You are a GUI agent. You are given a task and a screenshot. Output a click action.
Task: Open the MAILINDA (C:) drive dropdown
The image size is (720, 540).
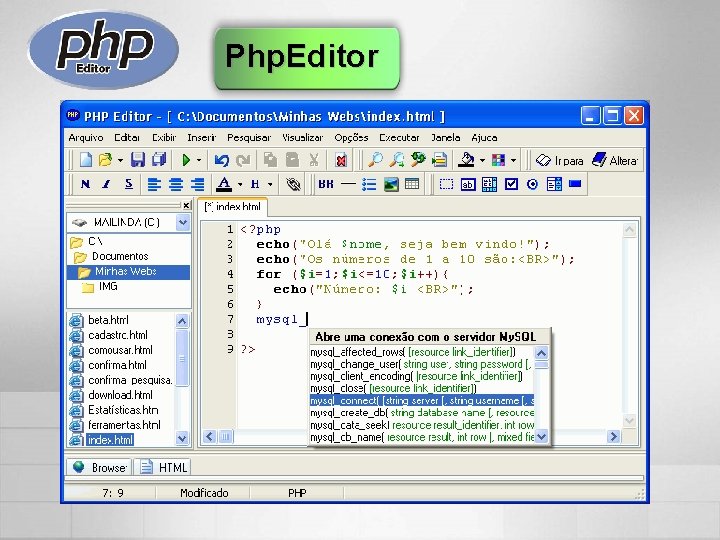(x=183, y=223)
